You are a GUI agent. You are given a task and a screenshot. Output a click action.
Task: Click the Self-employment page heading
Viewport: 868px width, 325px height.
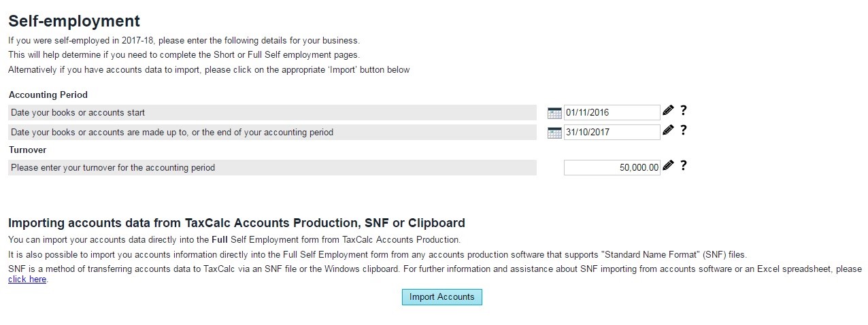(x=74, y=21)
